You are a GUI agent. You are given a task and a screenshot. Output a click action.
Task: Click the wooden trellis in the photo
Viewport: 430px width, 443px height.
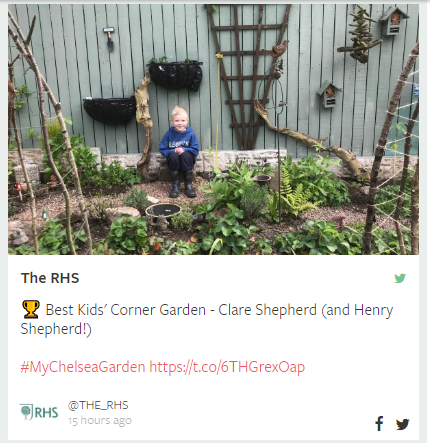pos(246,77)
